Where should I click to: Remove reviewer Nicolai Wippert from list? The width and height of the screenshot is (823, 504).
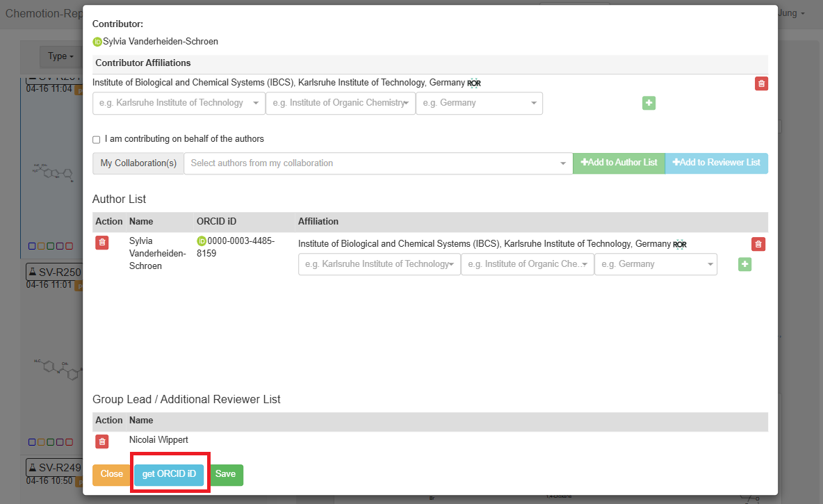click(102, 441)
